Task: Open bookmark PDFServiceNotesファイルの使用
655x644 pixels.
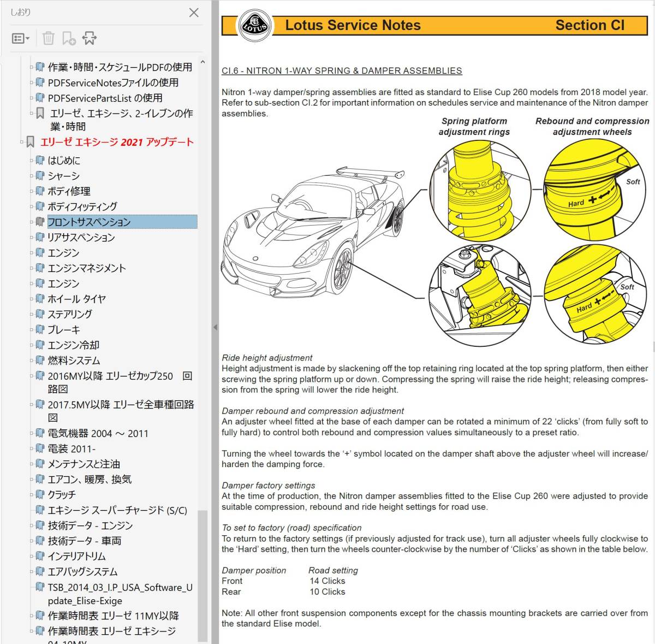Action: (x=113, y=82)
